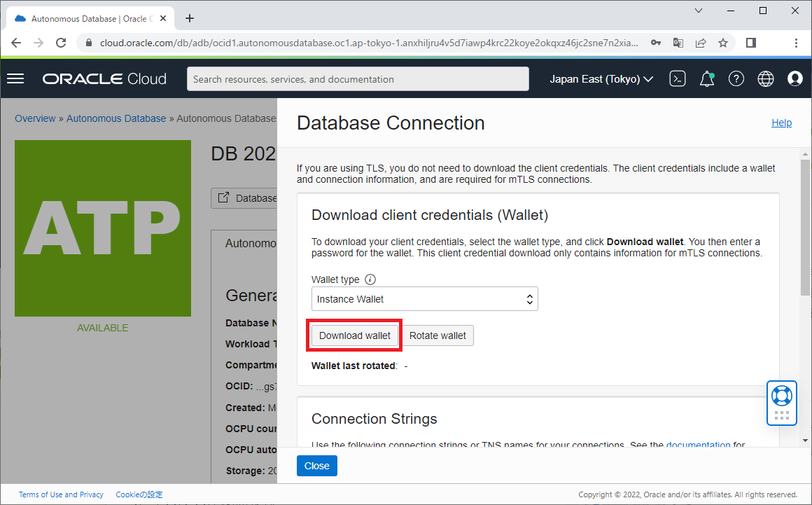Click the Wallet last rotated label

pyautogui.click(x=354, y=366)
